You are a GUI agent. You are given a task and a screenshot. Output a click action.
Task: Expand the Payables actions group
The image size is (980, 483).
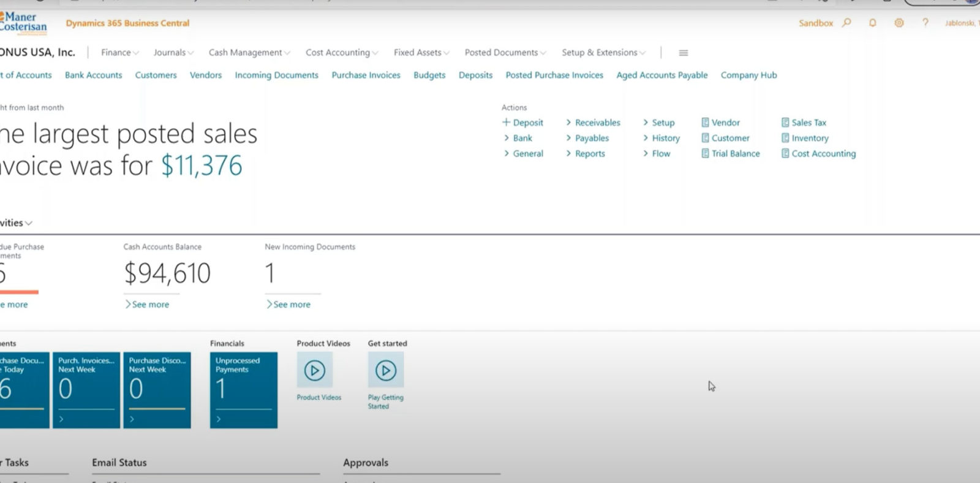click(587, 139)
